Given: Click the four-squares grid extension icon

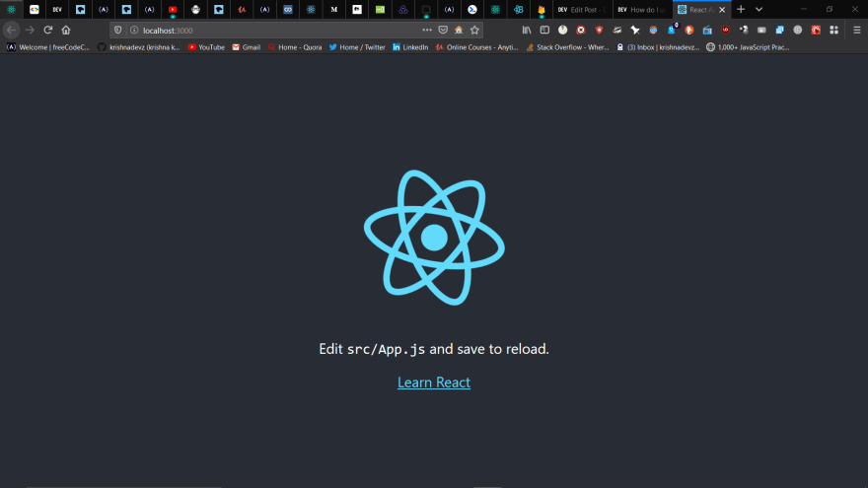Looking at the screenshot, I should click(833, 30).
